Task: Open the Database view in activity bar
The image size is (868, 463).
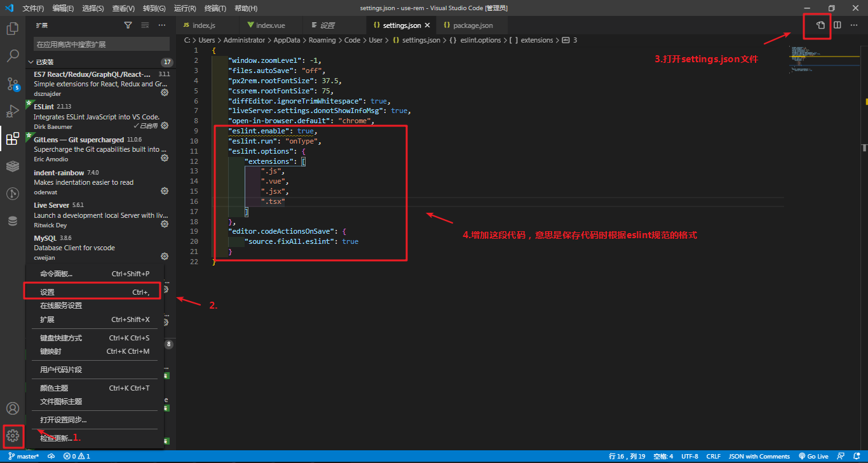Action: (12, 221)
